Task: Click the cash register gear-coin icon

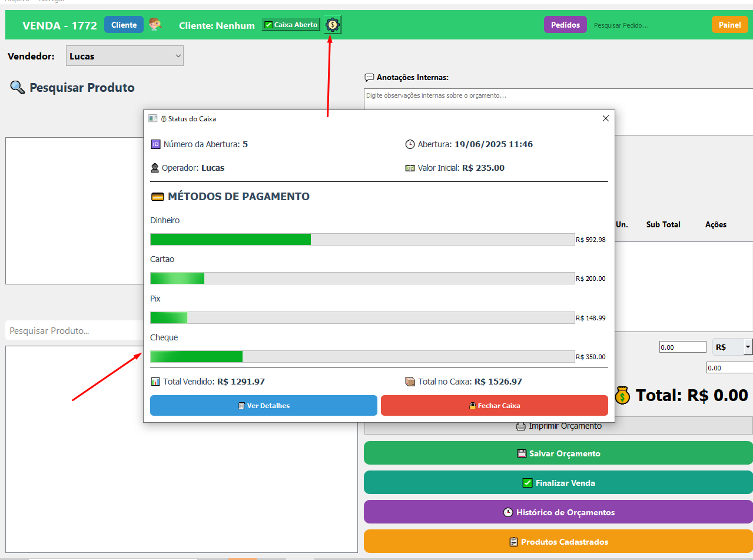Action: pyautogui.click(x=333, y=25)
